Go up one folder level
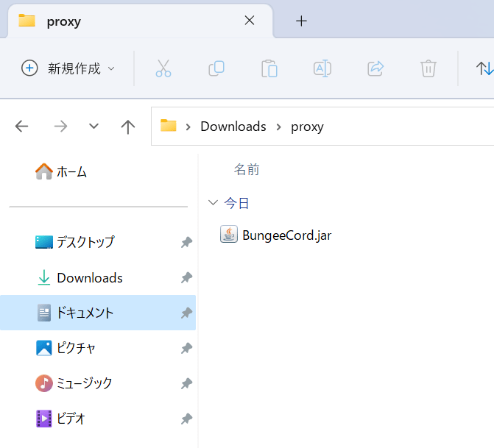 (x=128, y=127)
